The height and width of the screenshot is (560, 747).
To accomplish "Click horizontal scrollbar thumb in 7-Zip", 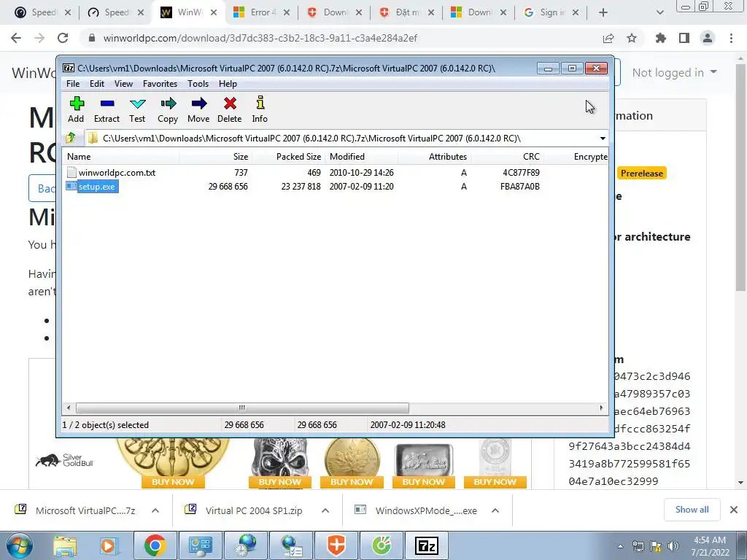I will (x=242, y=408).
